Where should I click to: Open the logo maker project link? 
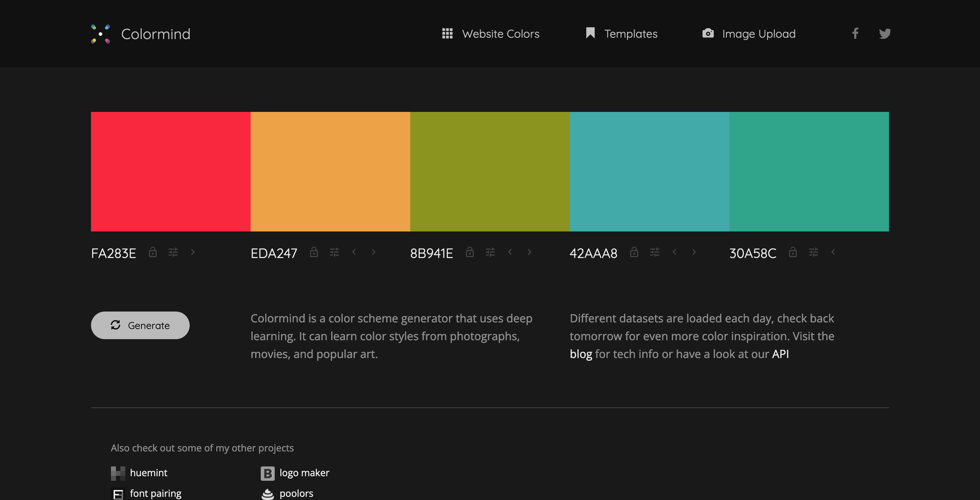click(x=304, y=473)
